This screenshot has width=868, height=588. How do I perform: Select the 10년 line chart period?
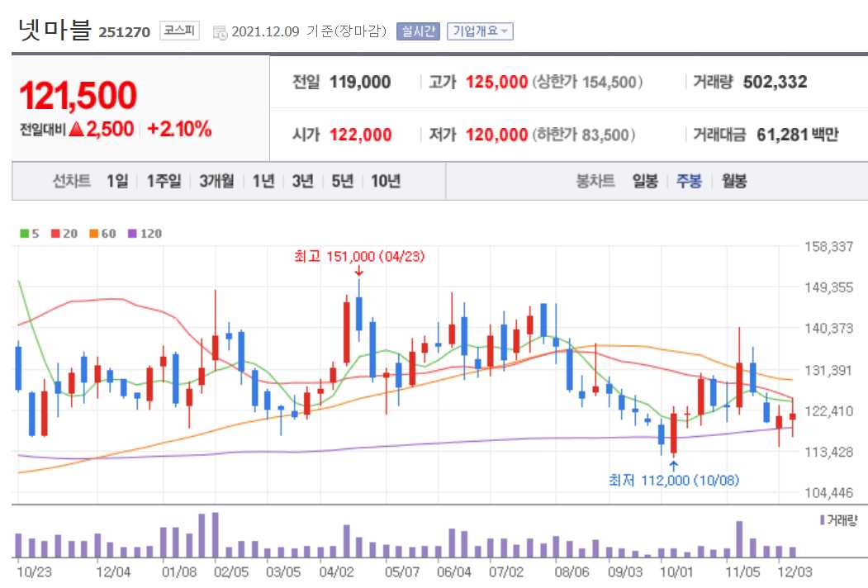click(x=386, y=181)
